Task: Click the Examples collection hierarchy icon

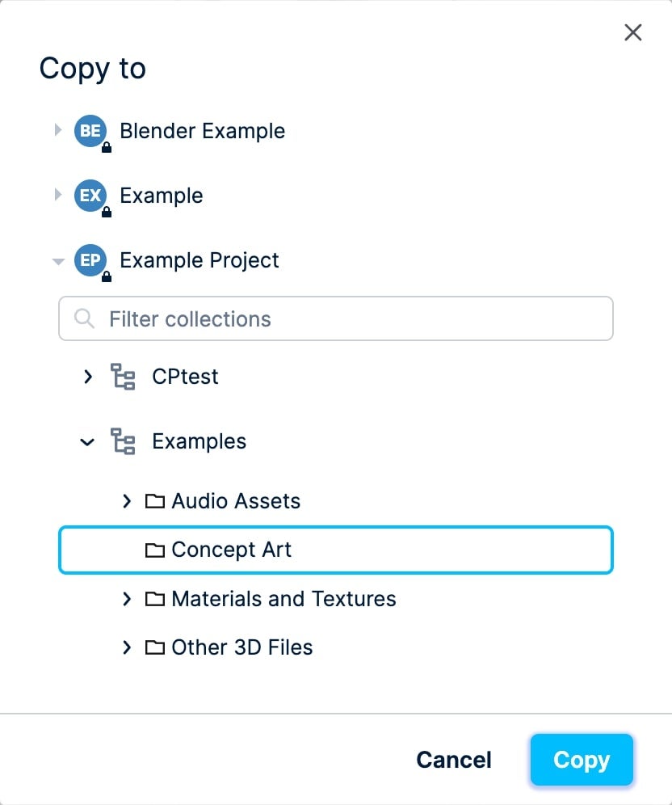Action: (123, 441)
